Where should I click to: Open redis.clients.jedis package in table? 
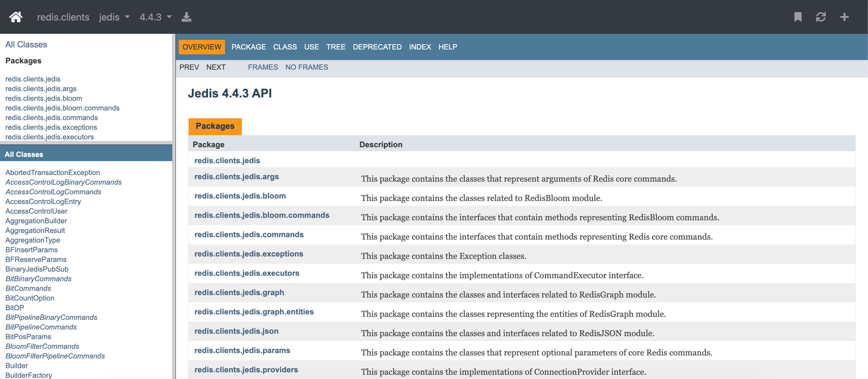(x=227, y=161)
